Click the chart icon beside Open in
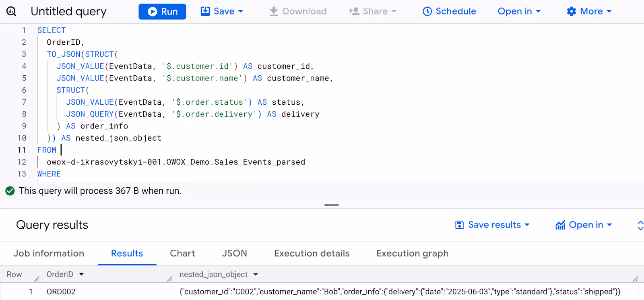The width and height of the screenshot is (644, 300). [560, 225]
